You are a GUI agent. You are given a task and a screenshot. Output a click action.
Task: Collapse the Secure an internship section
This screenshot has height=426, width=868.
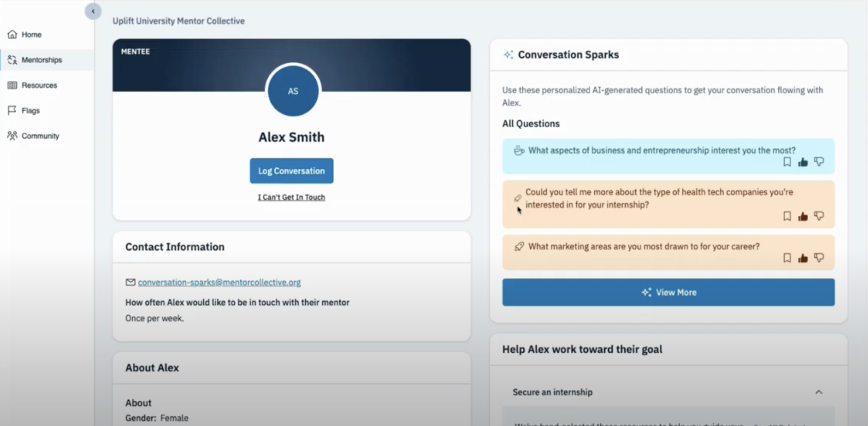819,392
